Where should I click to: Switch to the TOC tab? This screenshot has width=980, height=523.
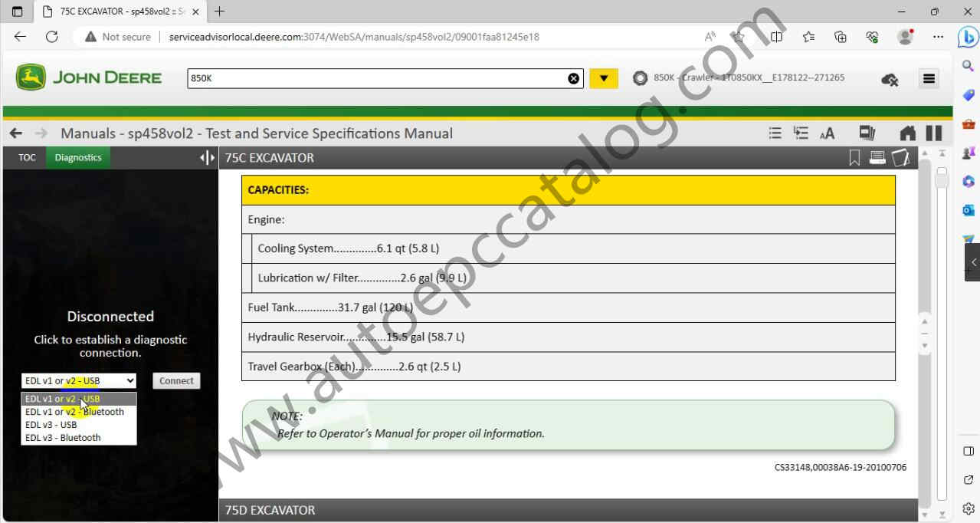click(x=27, y=158)
